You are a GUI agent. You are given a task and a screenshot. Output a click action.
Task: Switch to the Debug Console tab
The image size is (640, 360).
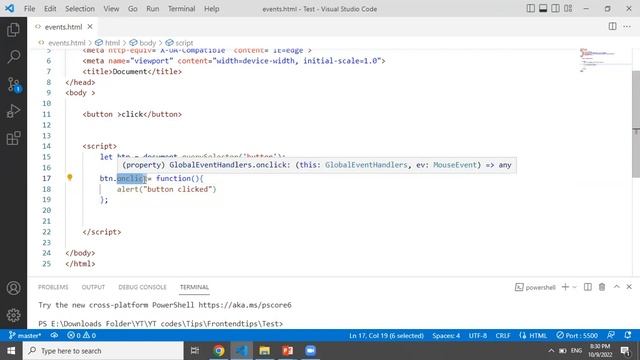(142, 287)
